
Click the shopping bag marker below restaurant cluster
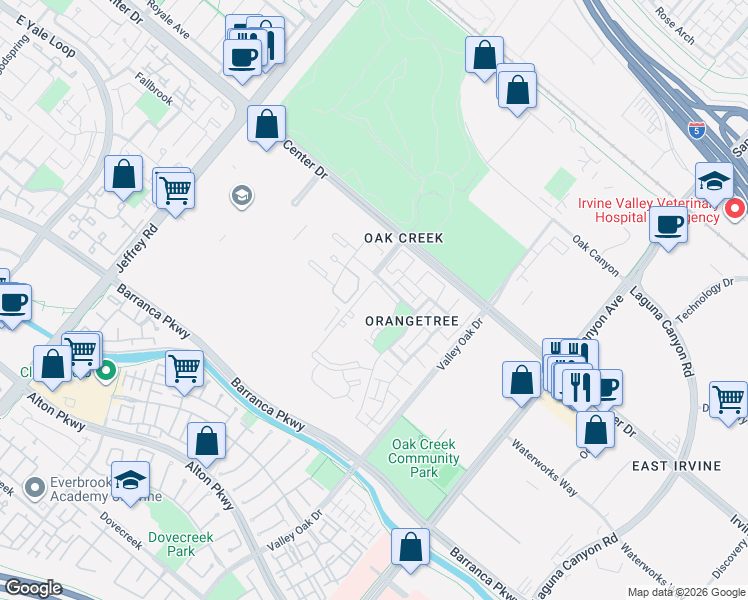595,432
